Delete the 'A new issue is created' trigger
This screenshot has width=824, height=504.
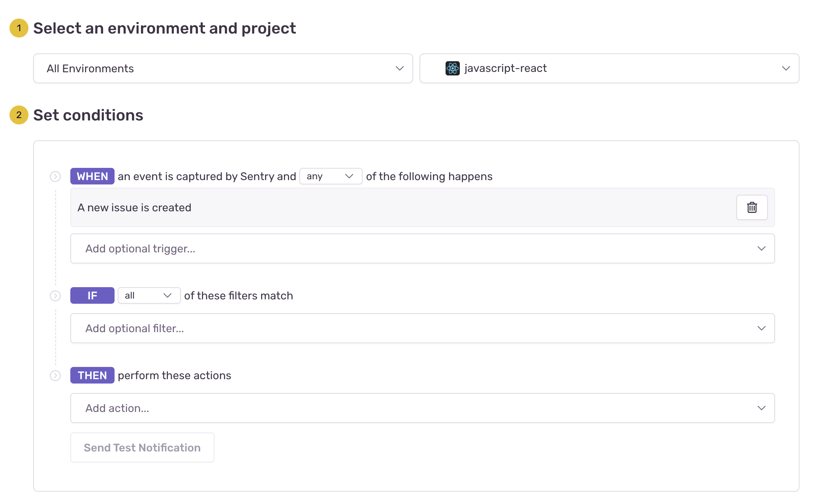pos(751,207)
